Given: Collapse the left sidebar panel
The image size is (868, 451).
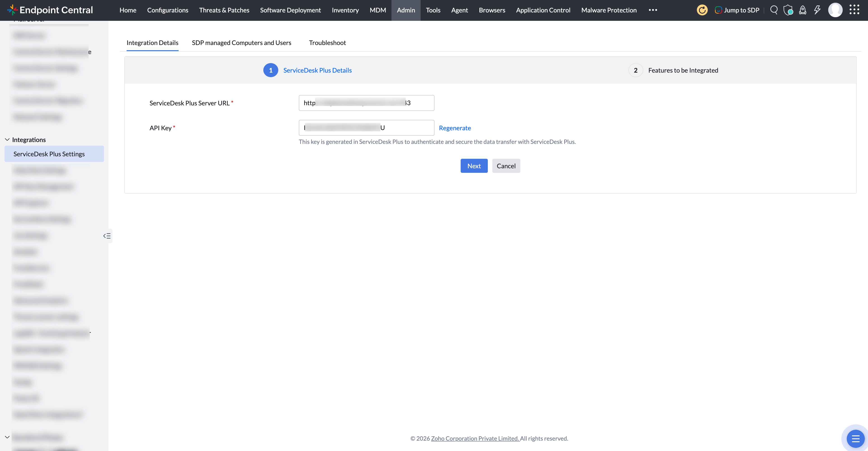Looking at the screenshot, I should [107, 236].
